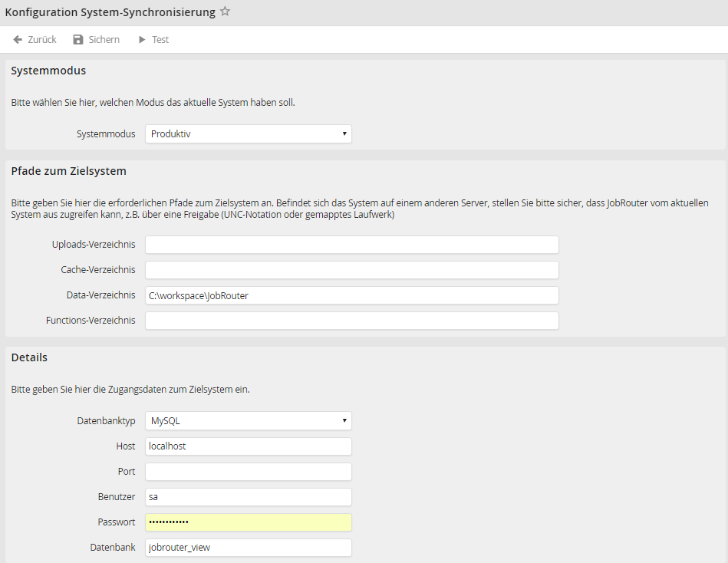Click text 'Bitte geben Sie hier die Zugangsdaten'

click(x=89, y=389)
